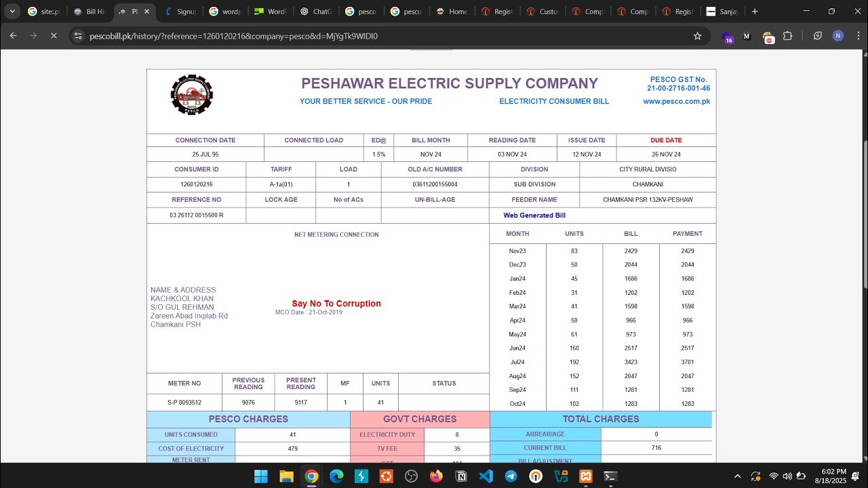Open File Explorer from taskbar
This screenshot has height=488, width=868.
(286, 476)
